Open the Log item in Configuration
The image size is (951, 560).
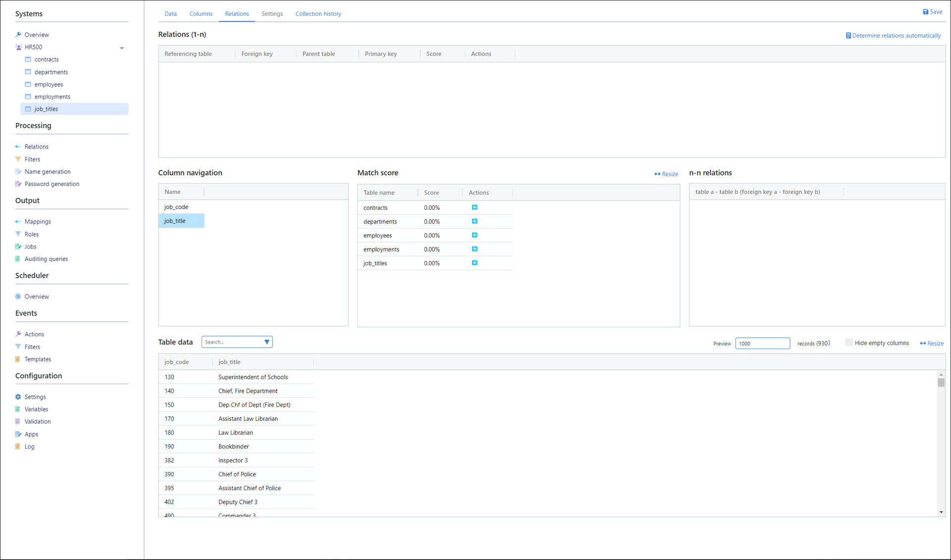(29, 447)
